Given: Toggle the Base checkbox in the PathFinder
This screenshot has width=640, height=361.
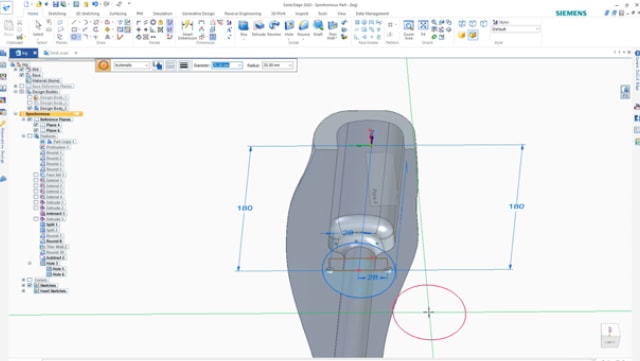Looking at the screenshot, I should 22,75.
